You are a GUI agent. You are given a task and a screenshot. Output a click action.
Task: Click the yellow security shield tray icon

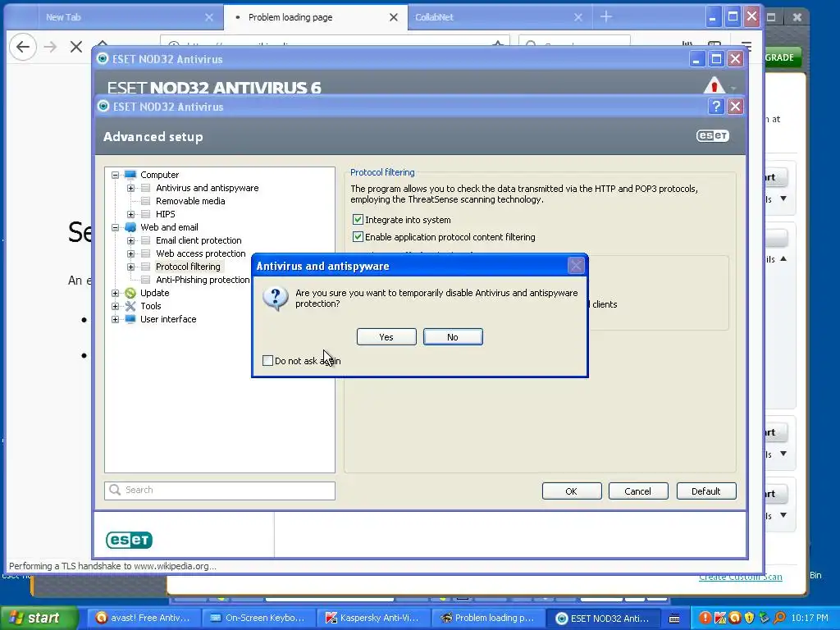749,618
